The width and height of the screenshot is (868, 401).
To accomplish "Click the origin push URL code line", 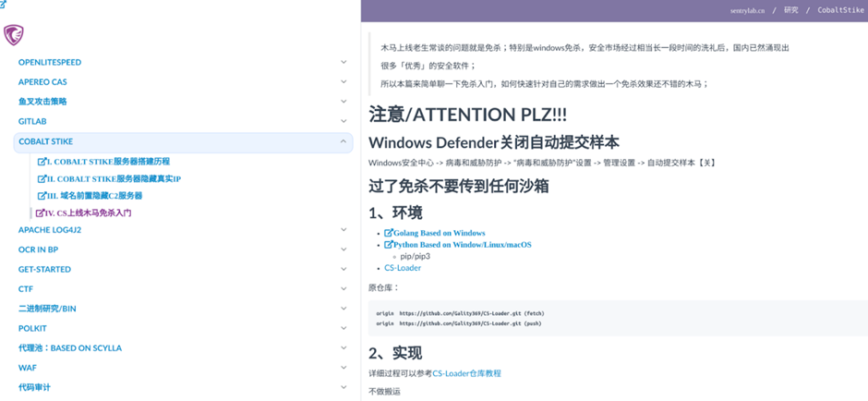I will click(458, 322).
